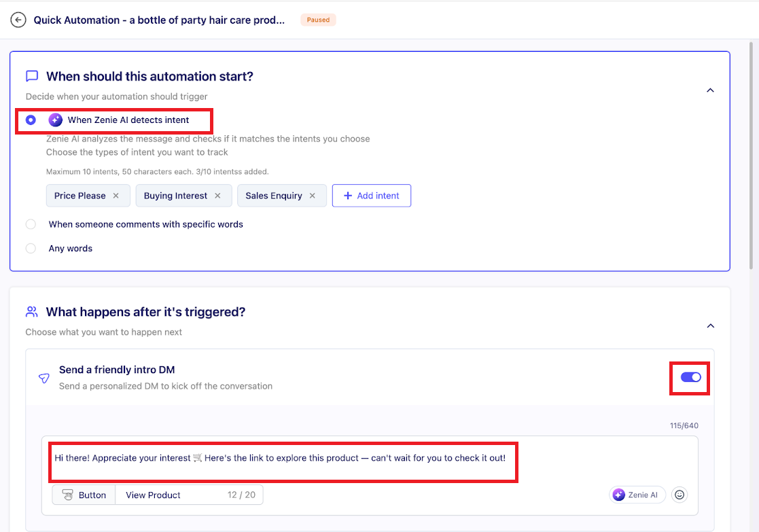This screenshot has width=759, height=532.
Task: Click the Add intent button
Action: pos(371,196)
